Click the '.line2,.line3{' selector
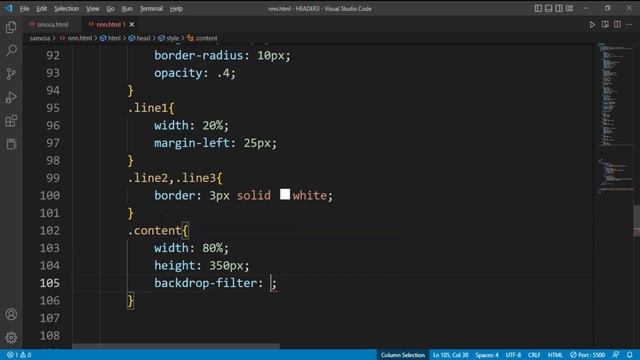The image size is (640, 360). [x=175, y=178]
